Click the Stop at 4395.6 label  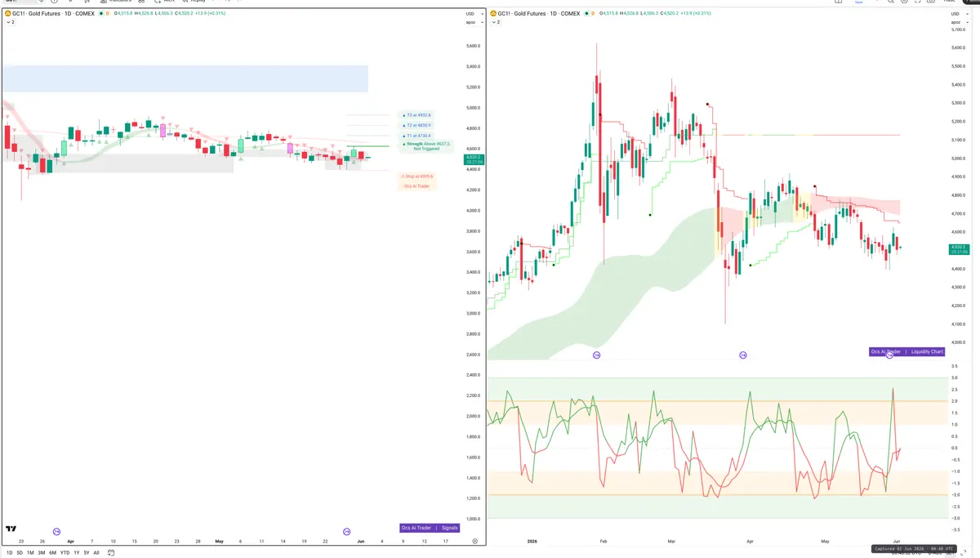416,176
